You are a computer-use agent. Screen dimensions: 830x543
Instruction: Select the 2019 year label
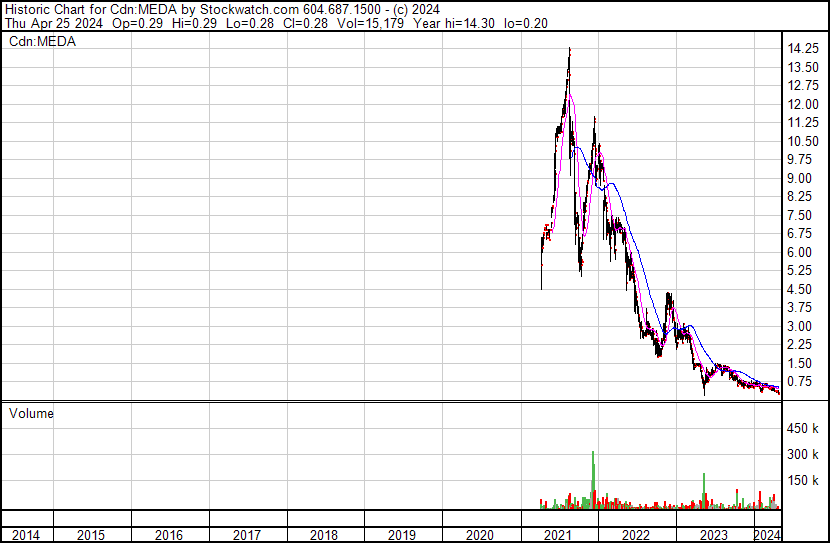tap(402, 535)
